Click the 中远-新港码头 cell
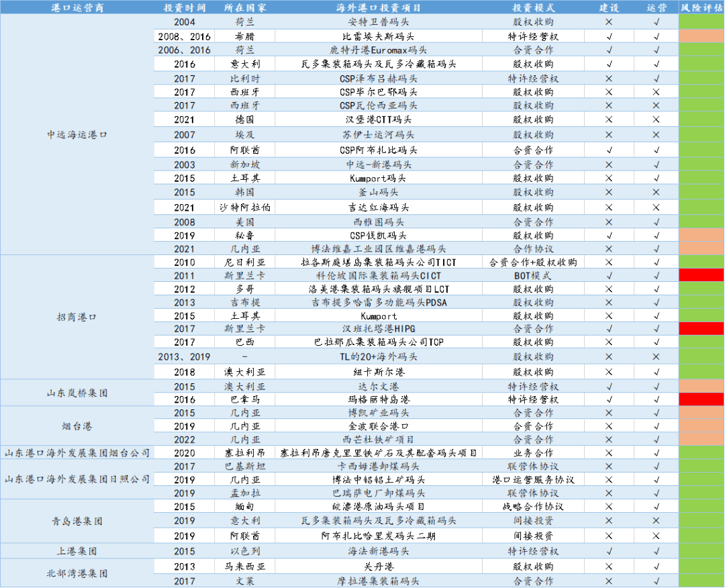The width and height of the screenshot is (725, 588). pos(379,164)
